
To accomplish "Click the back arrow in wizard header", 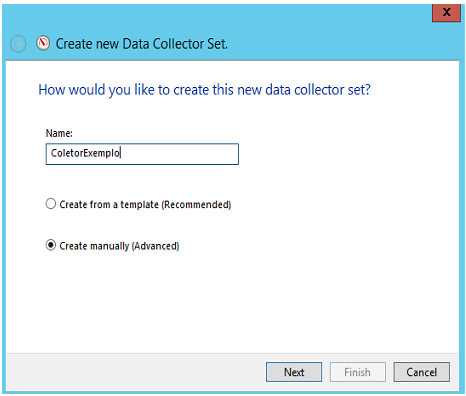I will click(x=18, y=44).
